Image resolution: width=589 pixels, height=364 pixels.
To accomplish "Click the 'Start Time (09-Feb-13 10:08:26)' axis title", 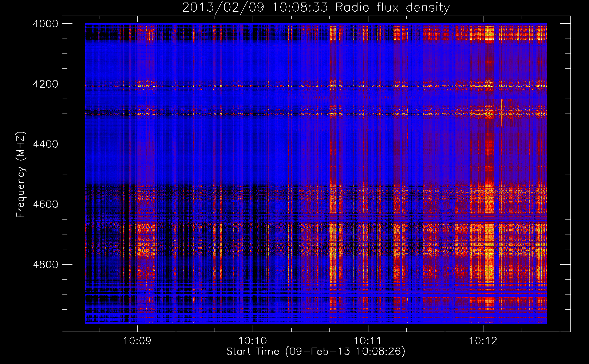I will coord(316,352).
